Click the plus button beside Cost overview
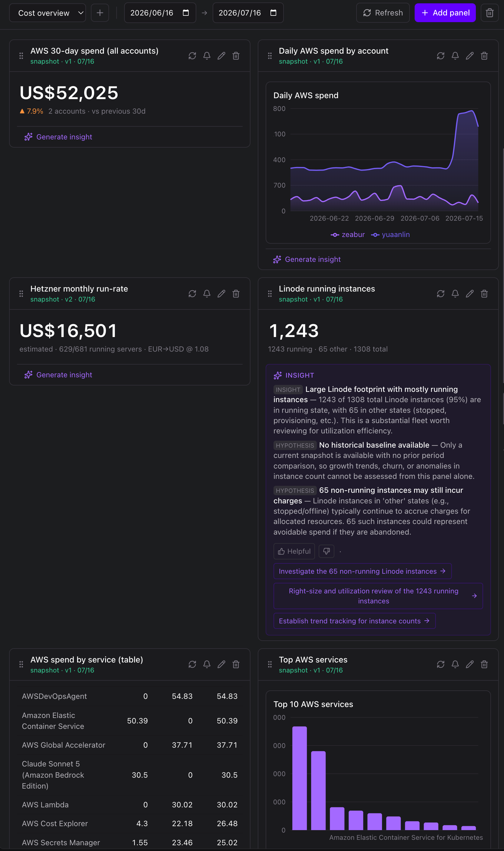504x851 pixels. click(x=100, y=13)
